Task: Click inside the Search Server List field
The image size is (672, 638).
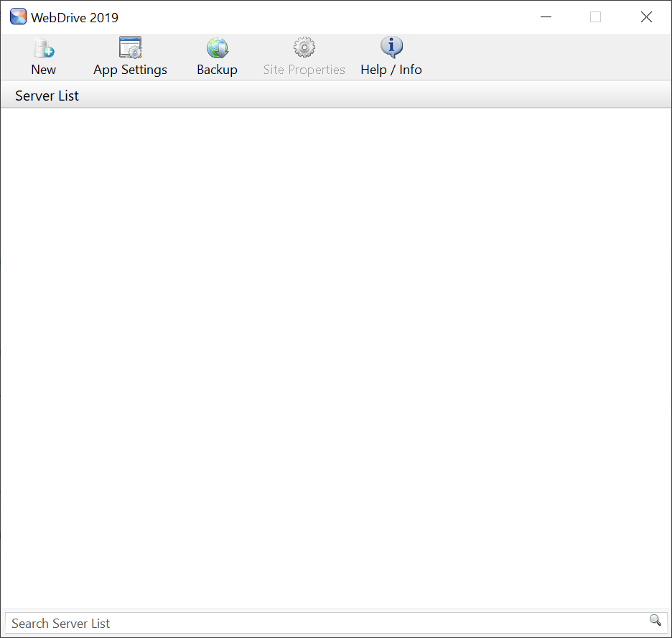Action: pos(287,623)
